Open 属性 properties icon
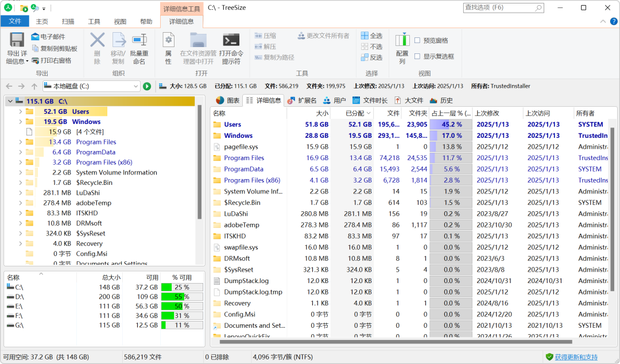 [168, 40]
